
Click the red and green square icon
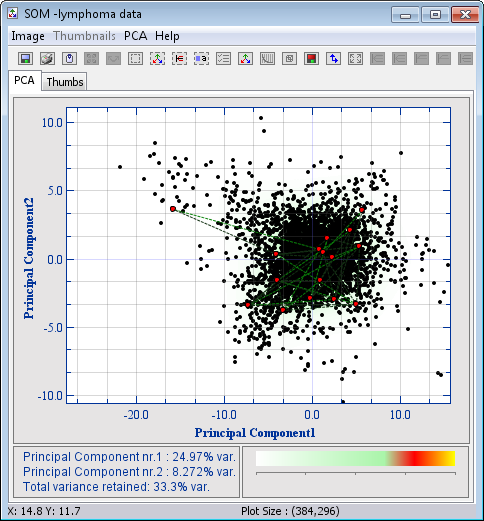311,59
